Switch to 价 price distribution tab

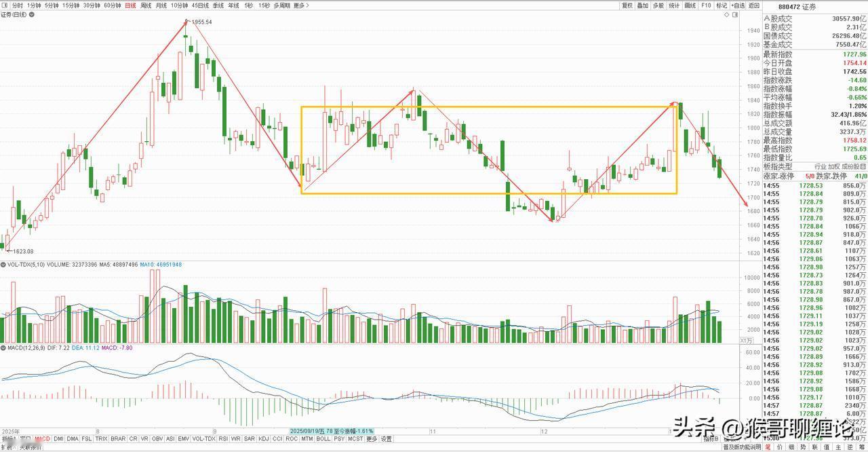[x=780, y=447]
